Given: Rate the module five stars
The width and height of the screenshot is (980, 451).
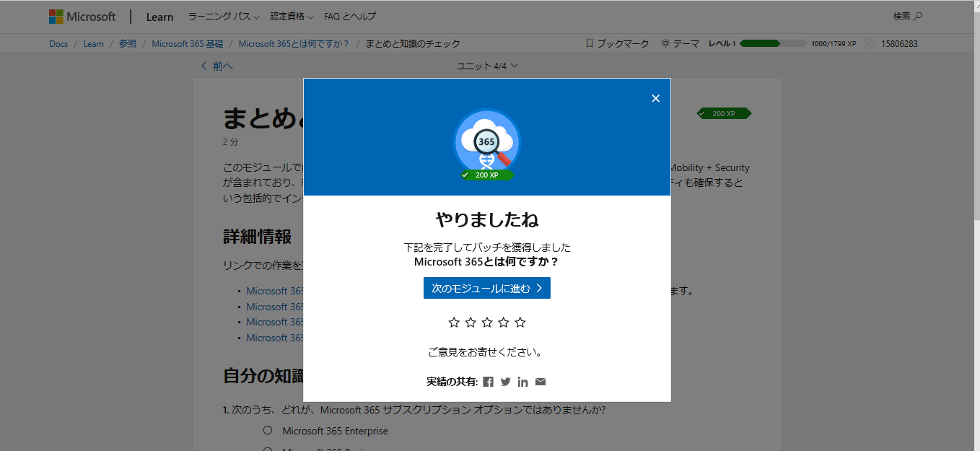Looking at the screenshot, I should click(520, 322).
